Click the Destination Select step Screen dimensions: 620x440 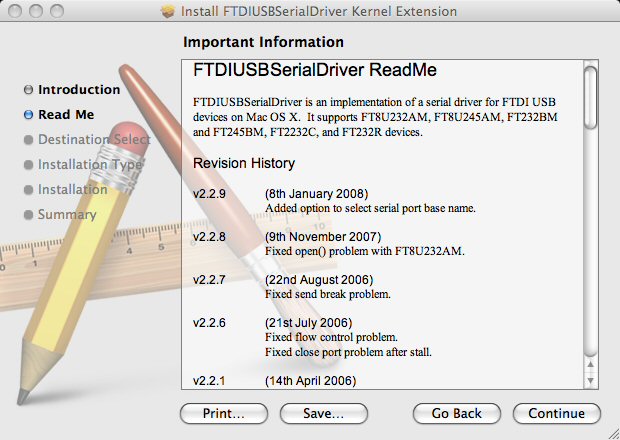[x=94, y=140]
